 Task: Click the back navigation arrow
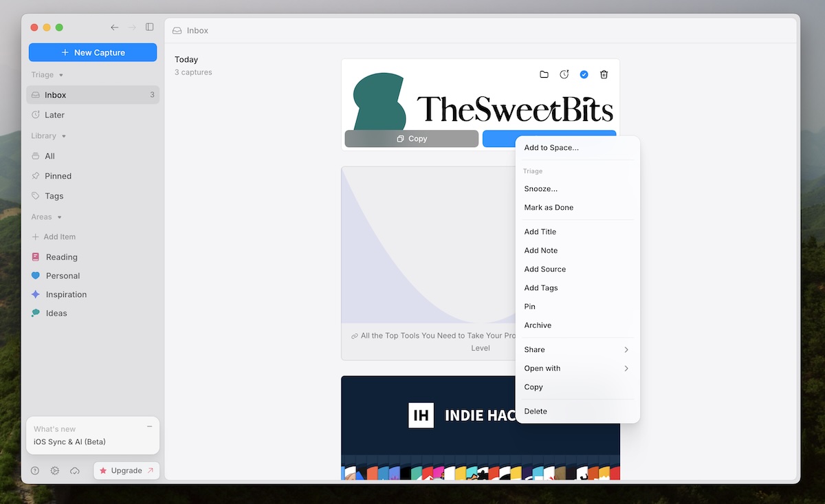tap(114, 27)
